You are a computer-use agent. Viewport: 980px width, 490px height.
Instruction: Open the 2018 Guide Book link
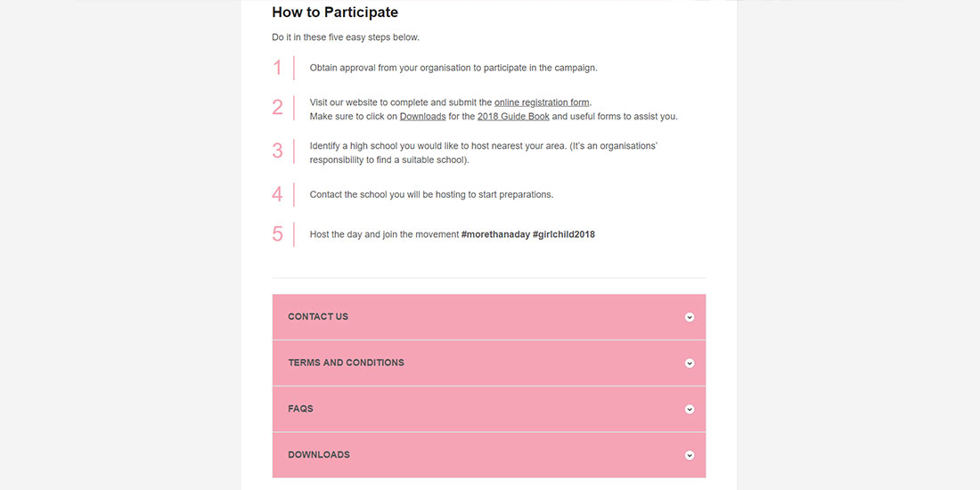[x=513, y=117]
